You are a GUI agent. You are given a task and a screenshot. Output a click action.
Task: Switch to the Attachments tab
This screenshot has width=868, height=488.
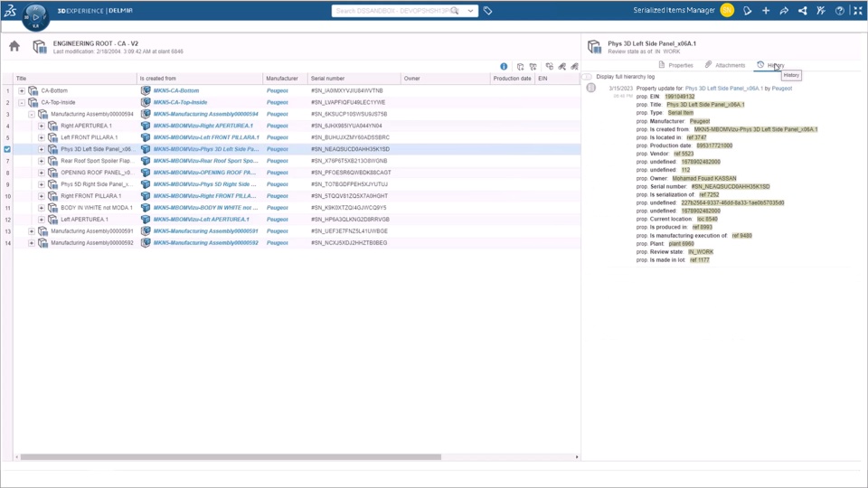(x=724, y=65)
